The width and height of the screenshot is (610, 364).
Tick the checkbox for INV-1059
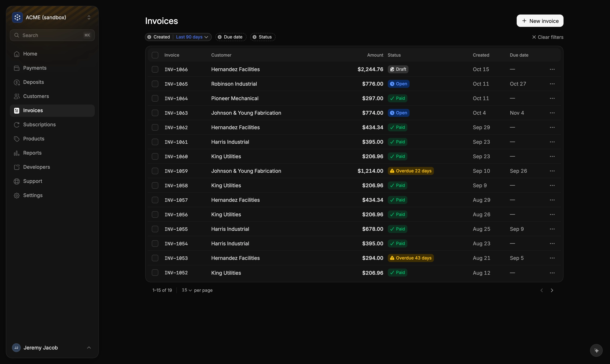(155, 171)
